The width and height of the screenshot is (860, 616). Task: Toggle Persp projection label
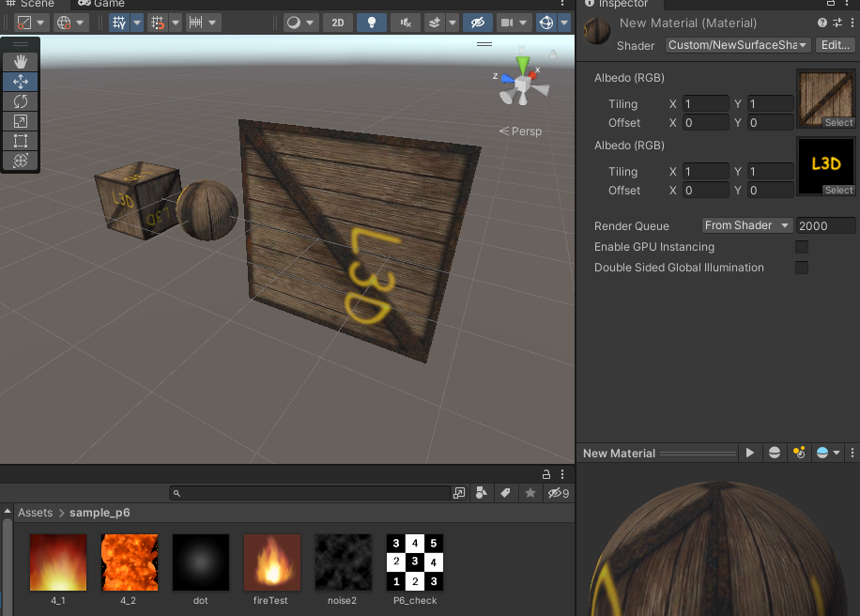click(520, 131)
